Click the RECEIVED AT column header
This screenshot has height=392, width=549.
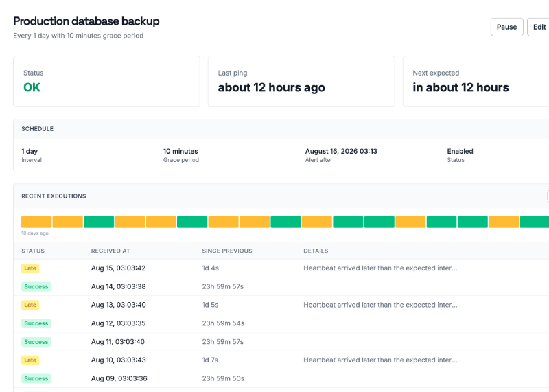pos(110,251)
